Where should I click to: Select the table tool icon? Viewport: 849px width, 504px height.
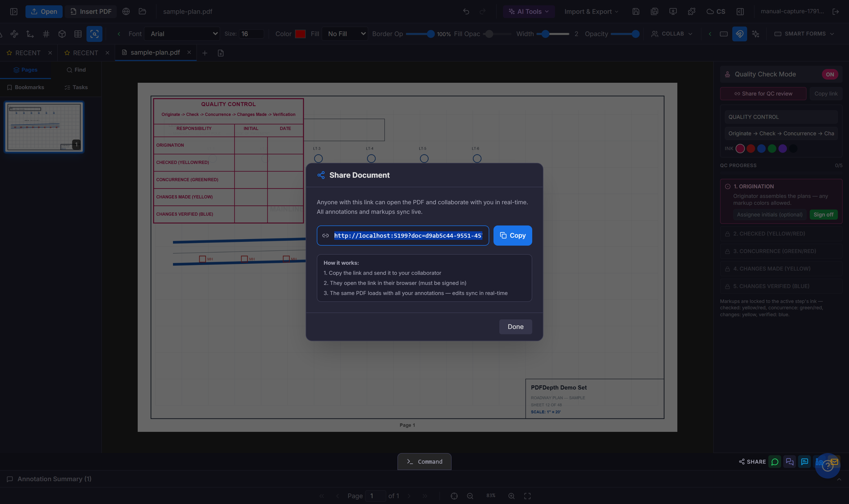point(78,34)
